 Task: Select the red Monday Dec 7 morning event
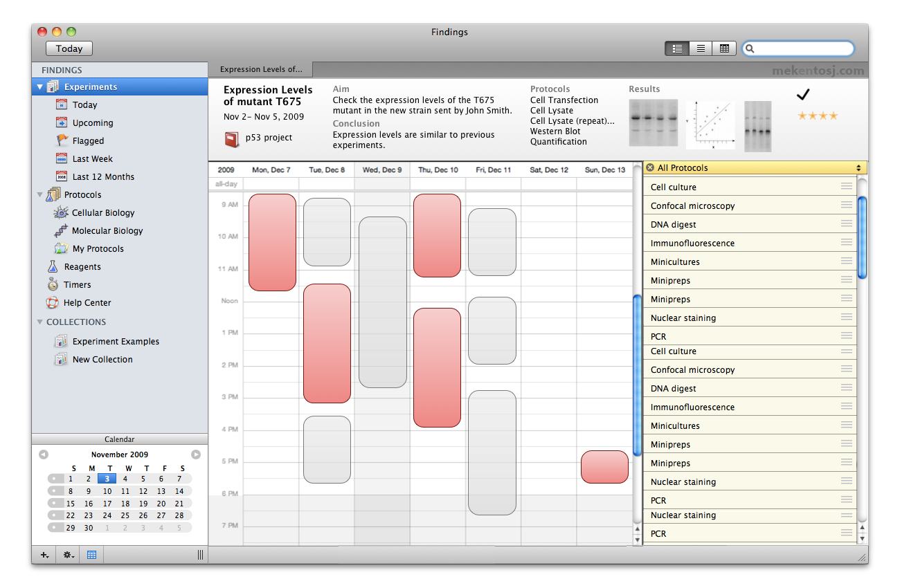pyautogui.click(x=272, y=242)
